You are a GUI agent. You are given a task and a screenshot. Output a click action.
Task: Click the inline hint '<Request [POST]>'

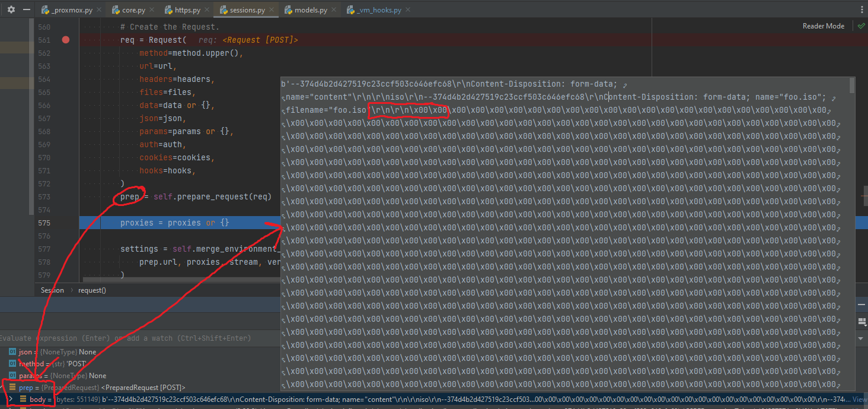[x=261, y=40]
